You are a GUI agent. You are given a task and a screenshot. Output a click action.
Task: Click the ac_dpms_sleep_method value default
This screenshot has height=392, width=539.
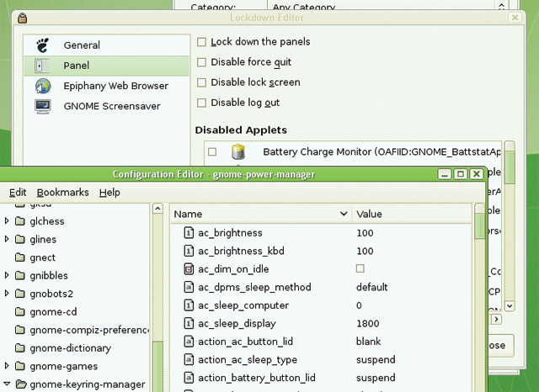[372, 287]
